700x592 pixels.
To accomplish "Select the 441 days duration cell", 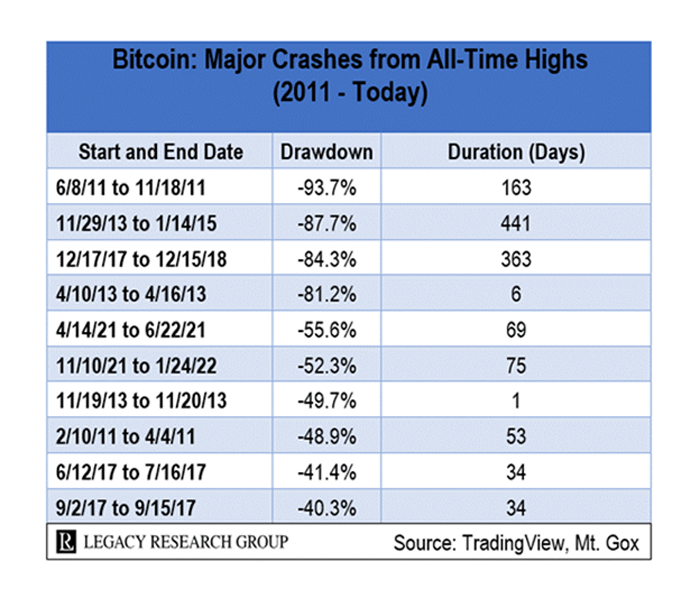I will [515, 222].
